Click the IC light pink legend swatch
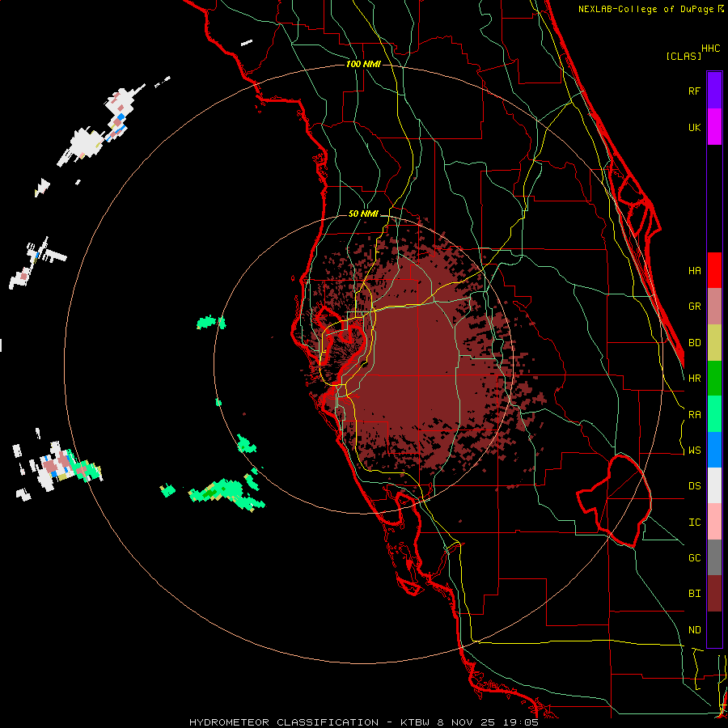728x728 pixels. [x=714, y=522]
